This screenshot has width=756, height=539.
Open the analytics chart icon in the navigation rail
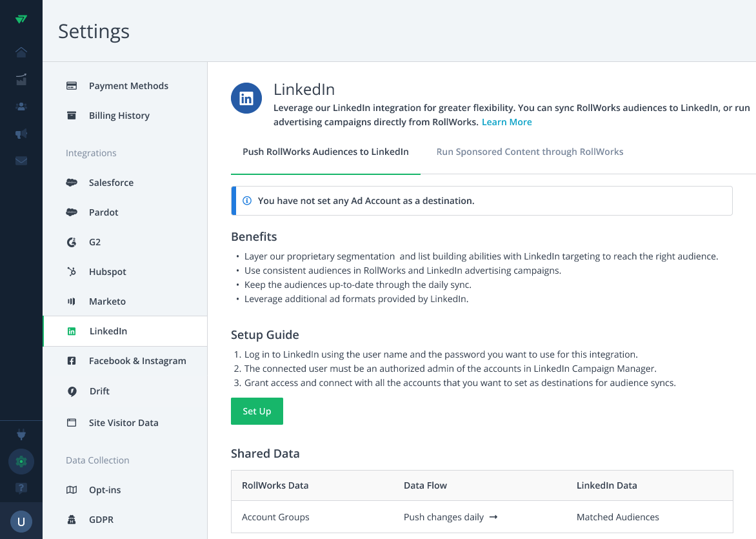(21, 79)
